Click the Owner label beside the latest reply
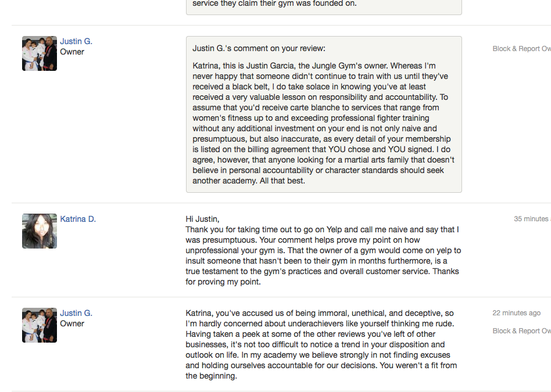The image size is (551, 392). 72,323
